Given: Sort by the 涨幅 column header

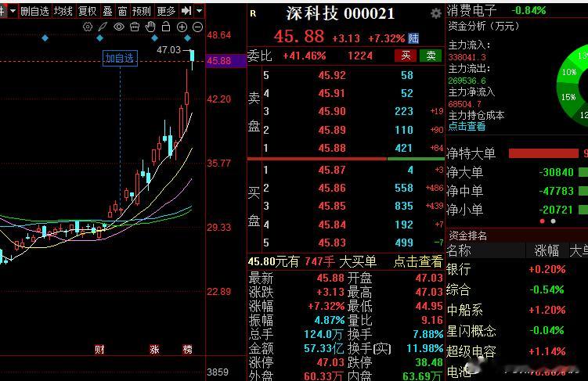Looking at the screenshot, I should [547, 250].
